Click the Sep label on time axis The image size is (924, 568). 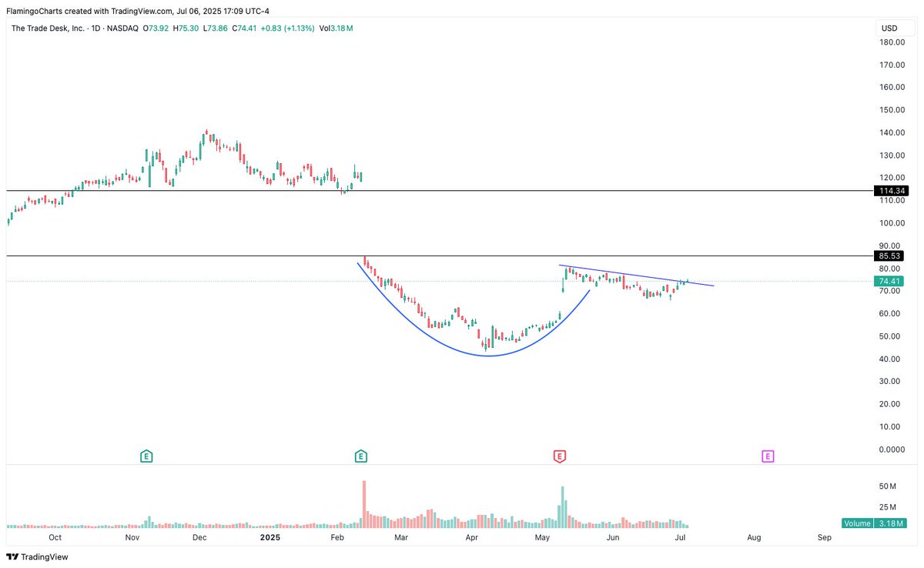[825, 537]
